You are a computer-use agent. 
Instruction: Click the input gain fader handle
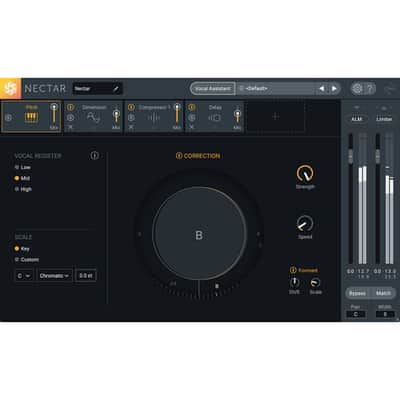tap(350, 155)
